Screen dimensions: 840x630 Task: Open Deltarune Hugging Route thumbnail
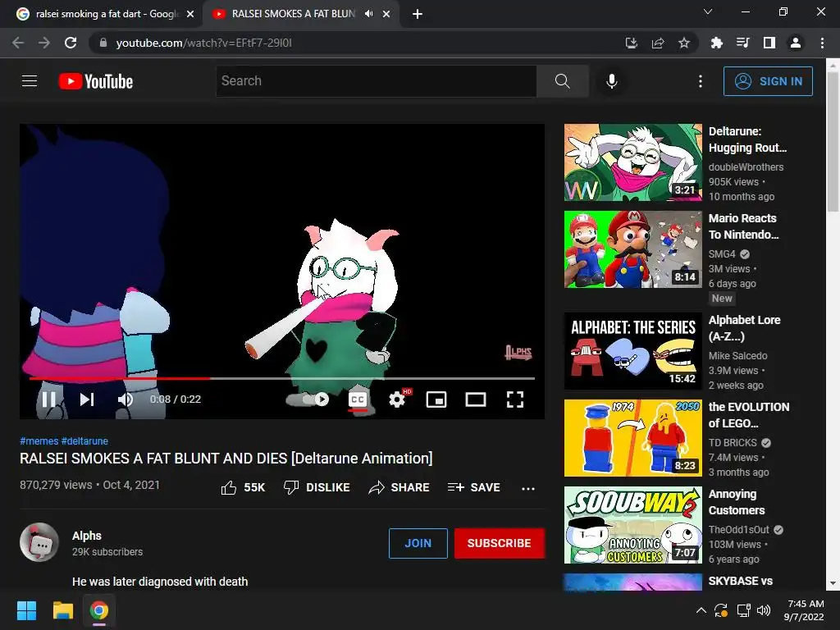tap(632, 162)
